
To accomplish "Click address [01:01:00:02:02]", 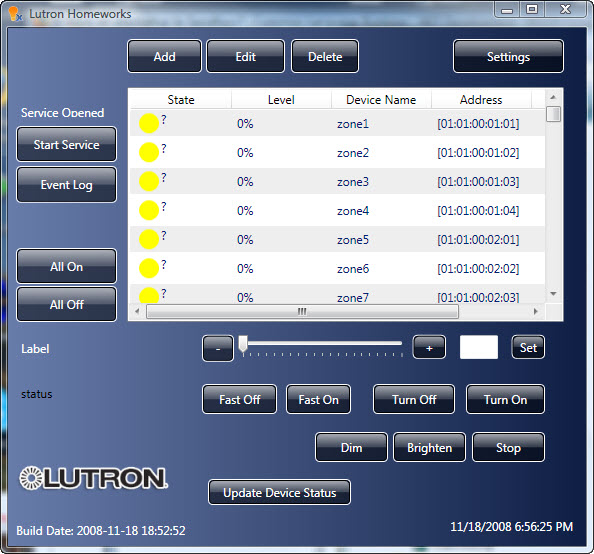I will point(478,269).
